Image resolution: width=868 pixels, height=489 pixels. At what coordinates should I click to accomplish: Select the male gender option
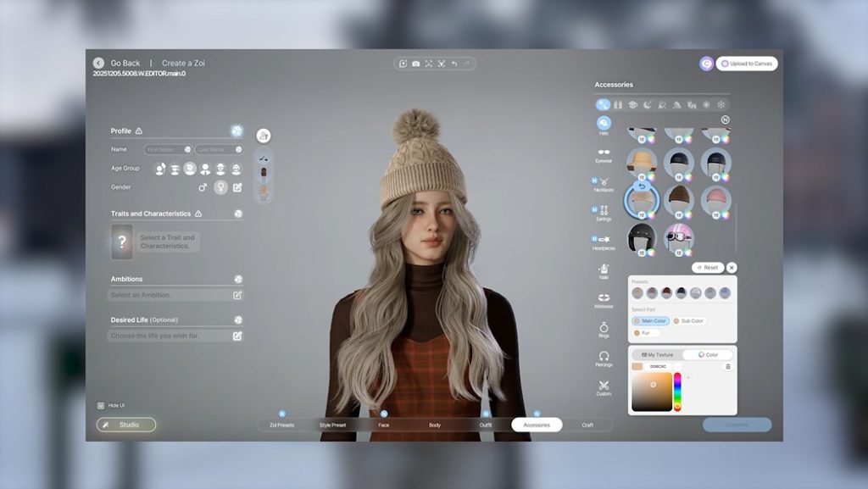click(203, 187)
